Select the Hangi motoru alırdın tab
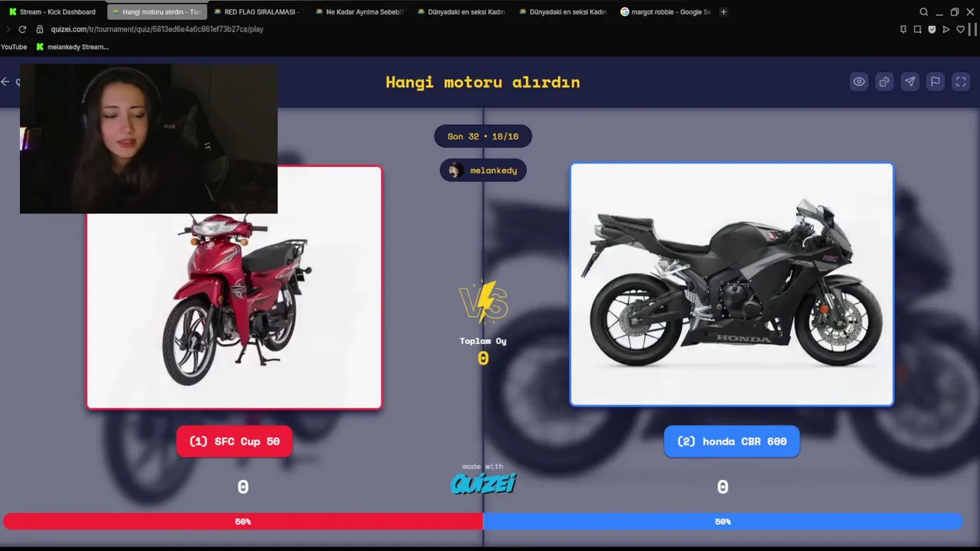 (x=156, y=11)
